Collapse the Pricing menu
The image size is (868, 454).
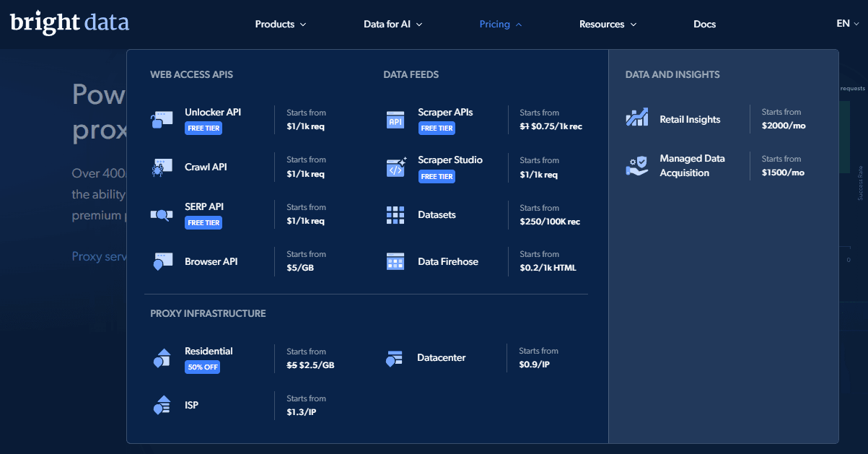click(x=501, y=24)
